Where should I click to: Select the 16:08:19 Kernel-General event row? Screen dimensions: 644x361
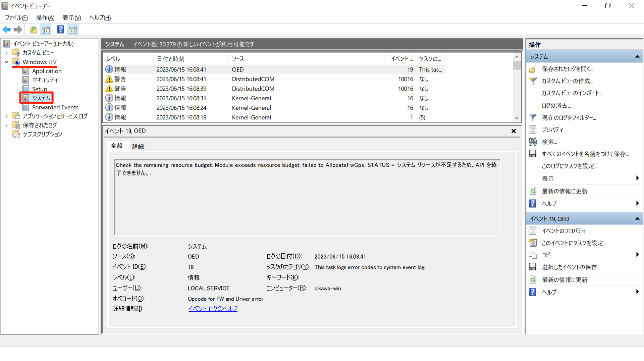pyautogui.click(x=275, y=117)
